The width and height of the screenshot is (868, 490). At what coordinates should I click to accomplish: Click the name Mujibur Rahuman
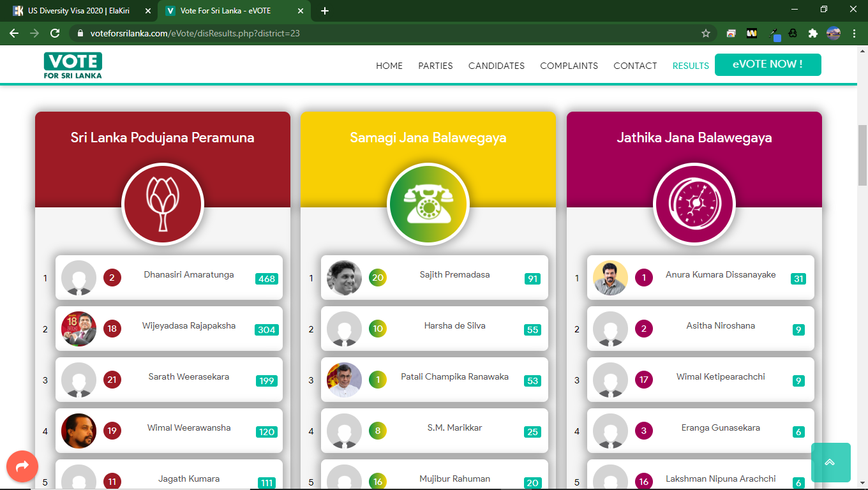point(455,479)
